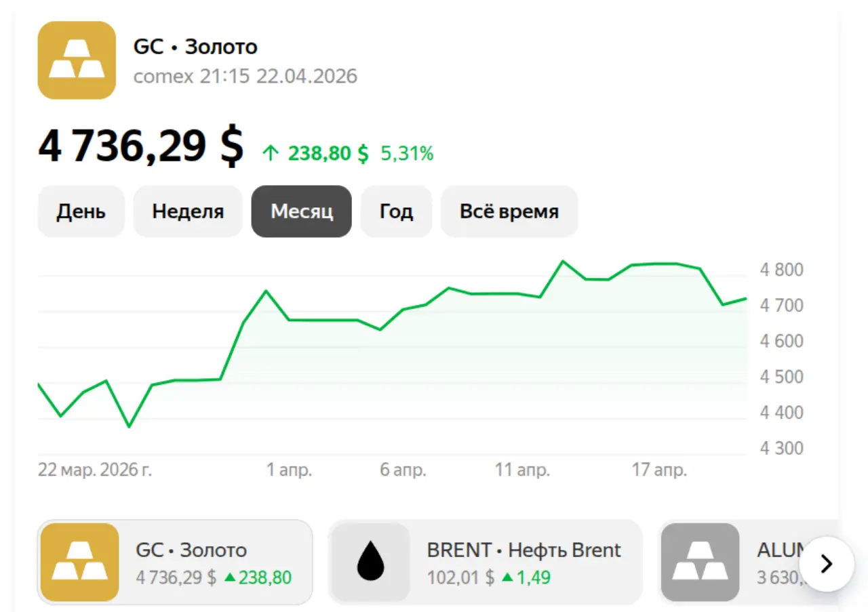Click the 1 апр. date label on axis
The height and width of the screenshot is (612, 868).
coord(289,470)
